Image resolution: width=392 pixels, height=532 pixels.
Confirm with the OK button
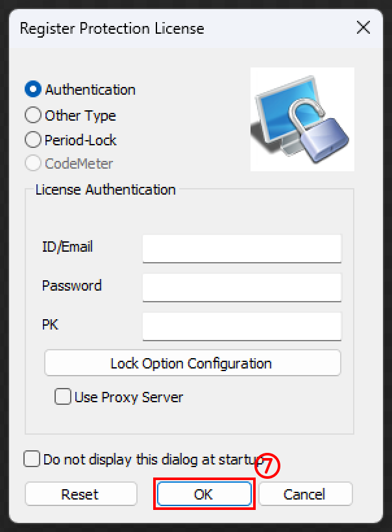coord(204,494)
